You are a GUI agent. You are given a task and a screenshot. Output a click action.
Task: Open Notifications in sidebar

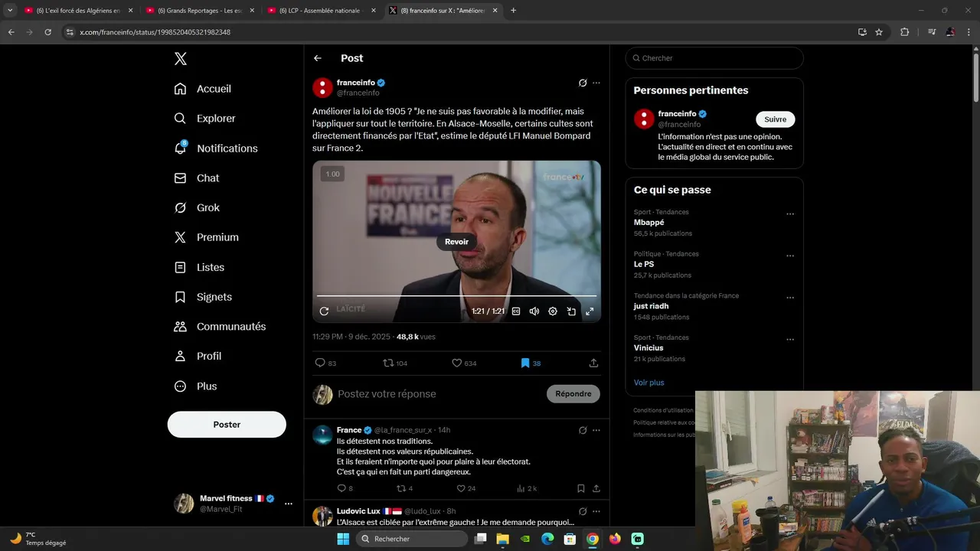point(216,148)
